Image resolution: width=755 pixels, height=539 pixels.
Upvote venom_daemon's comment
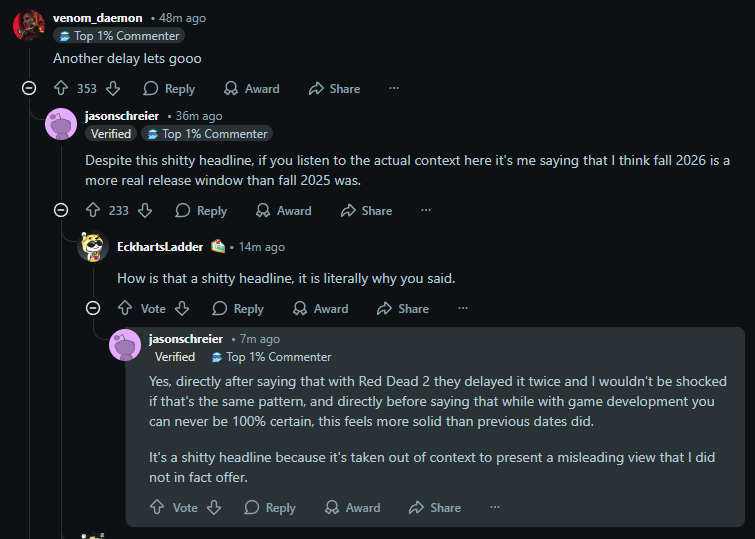[x=60, y=89]
